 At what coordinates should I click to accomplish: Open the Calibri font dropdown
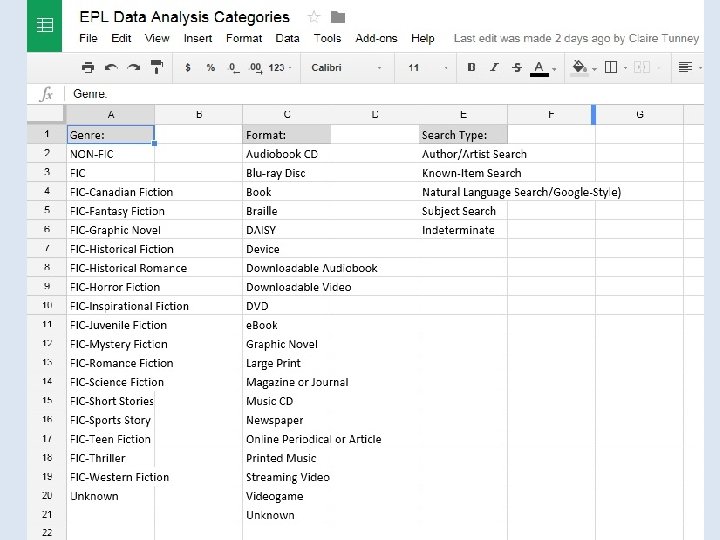347,68
